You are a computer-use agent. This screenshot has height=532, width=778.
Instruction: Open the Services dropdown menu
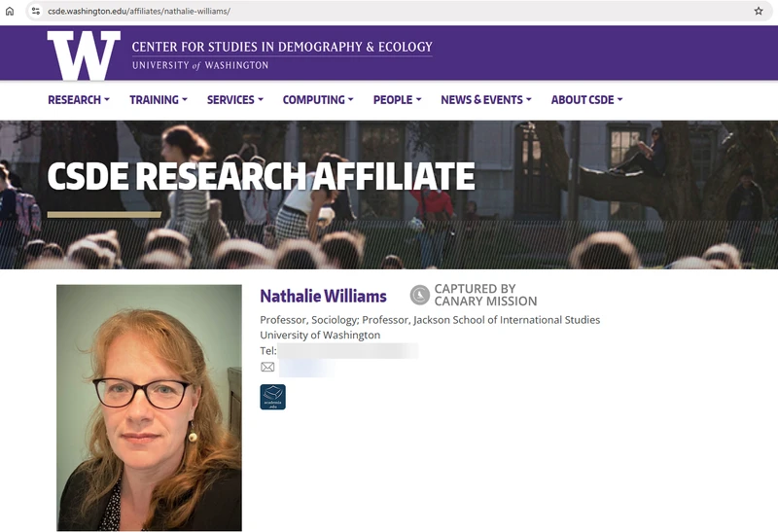[x=235, y=100]
